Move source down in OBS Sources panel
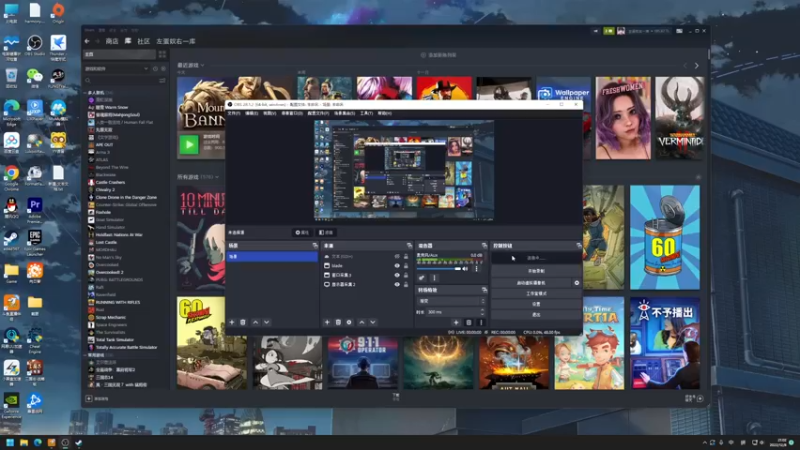This screenshot has width=800, height=450. point(372,322)
